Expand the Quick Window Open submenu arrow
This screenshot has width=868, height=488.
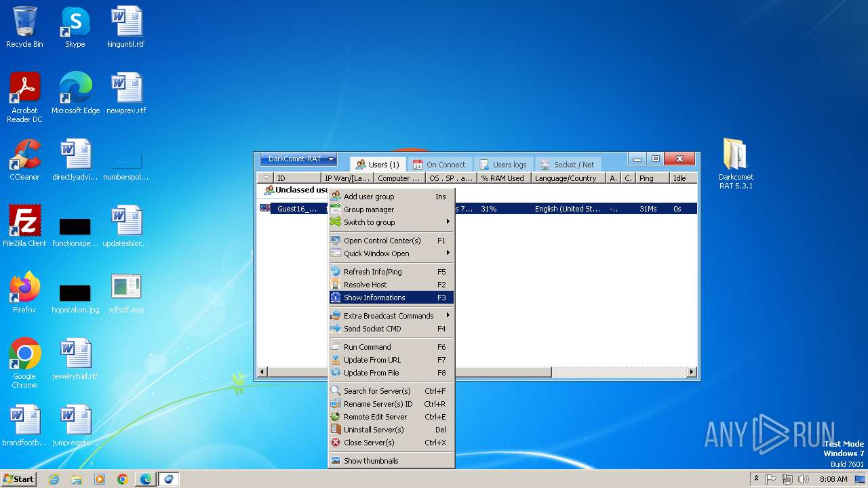click(x=448, y=253)
